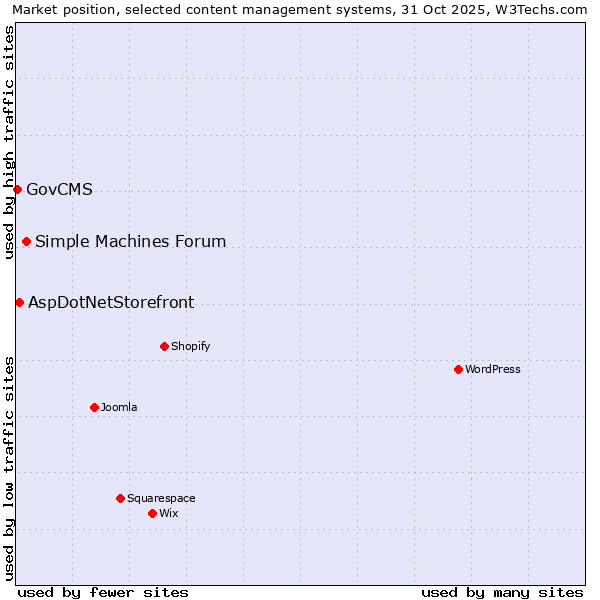Select the Shopify data point marker
This screenshot has width=600, height=600.
tap(164, 346)
